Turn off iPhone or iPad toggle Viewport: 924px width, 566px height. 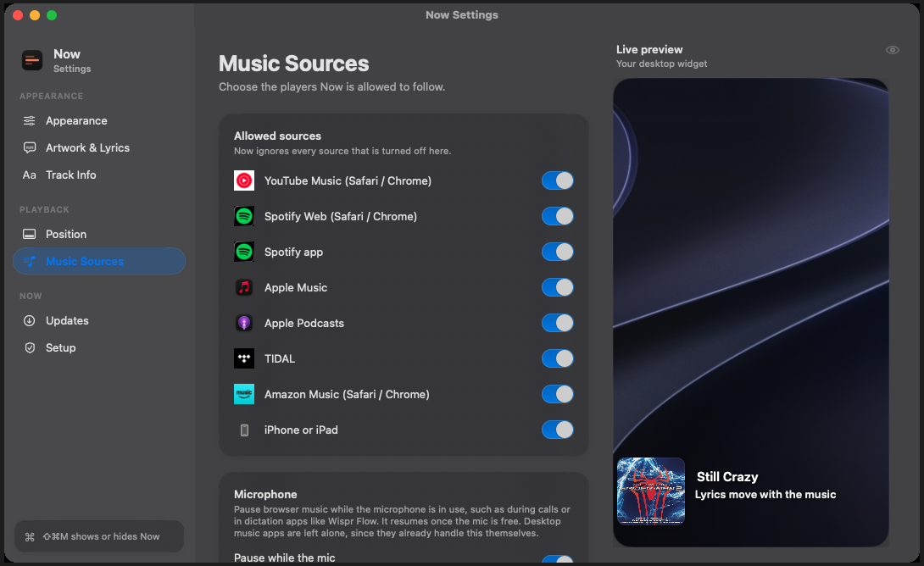558,430
